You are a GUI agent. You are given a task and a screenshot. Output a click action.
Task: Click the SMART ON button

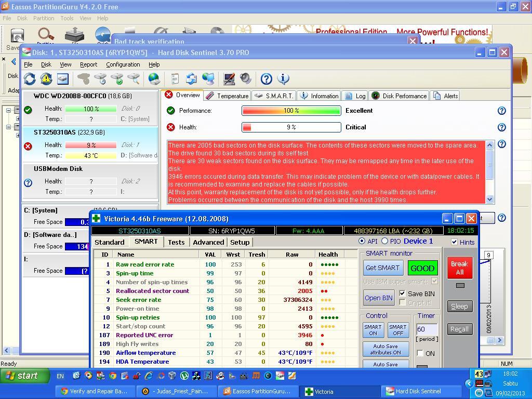[x=373, y=330]
